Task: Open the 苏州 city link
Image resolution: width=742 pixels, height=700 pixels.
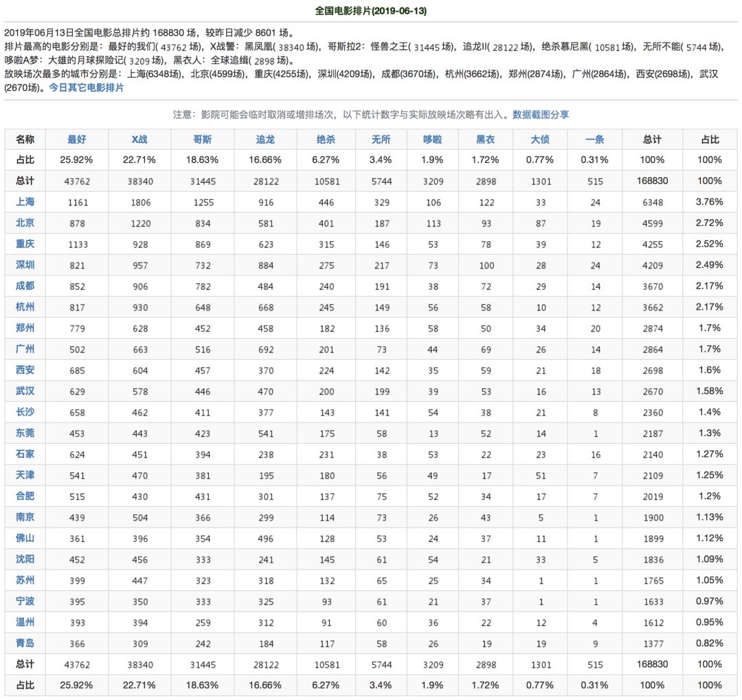Action: 25,580
